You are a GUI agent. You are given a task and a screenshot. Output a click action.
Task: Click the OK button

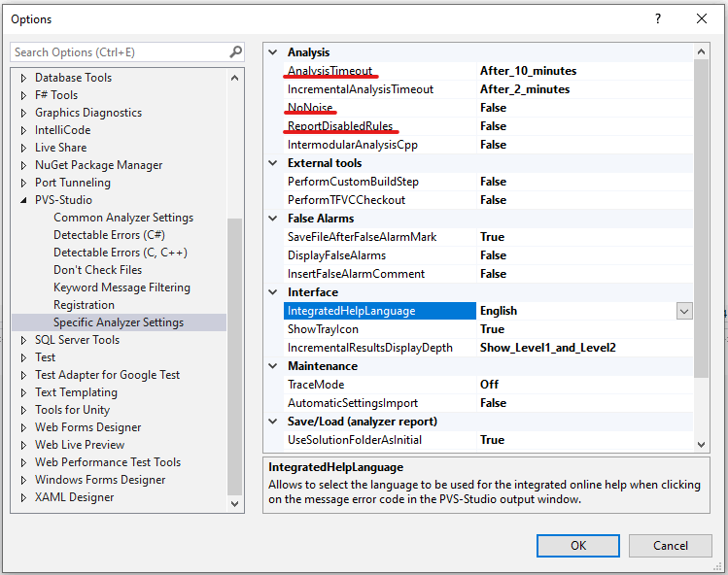point(578,545)
